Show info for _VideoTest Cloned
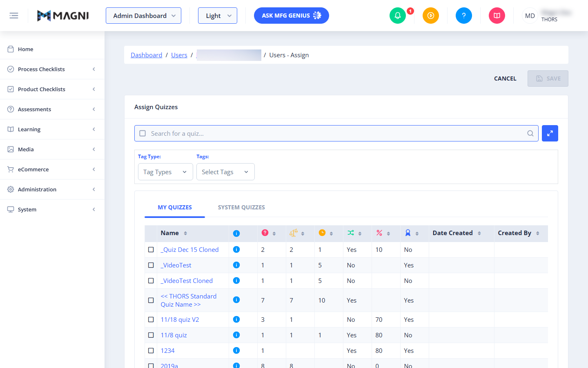 (236, 280)
